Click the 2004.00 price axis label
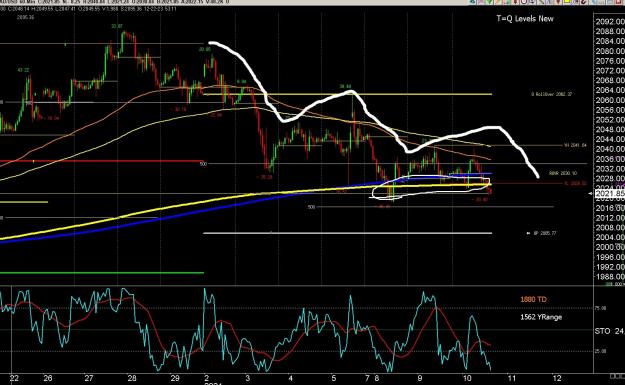The image size is (625, 385). [x=610, y=237]
